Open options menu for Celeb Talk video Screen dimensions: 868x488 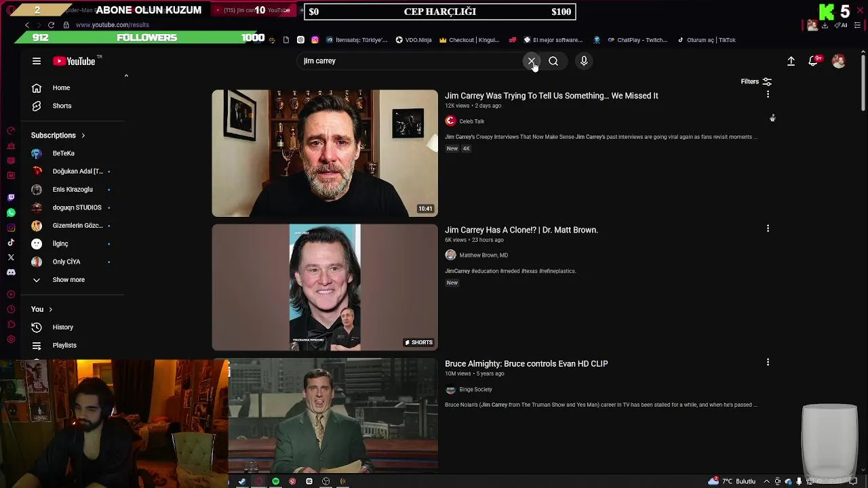[768, 95]
